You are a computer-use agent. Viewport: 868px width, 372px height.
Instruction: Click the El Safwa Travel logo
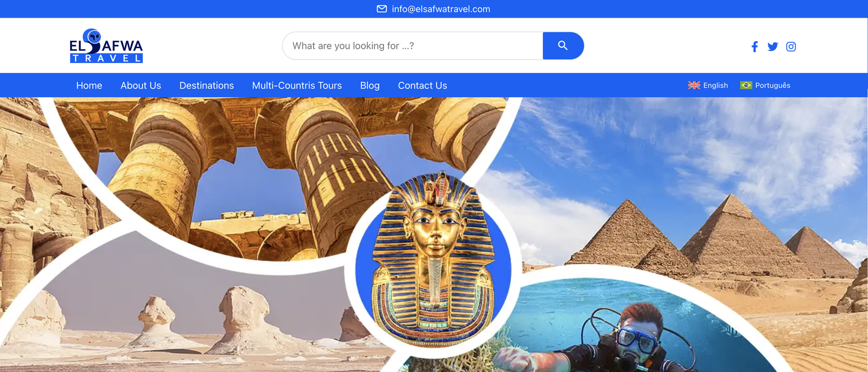106,46
